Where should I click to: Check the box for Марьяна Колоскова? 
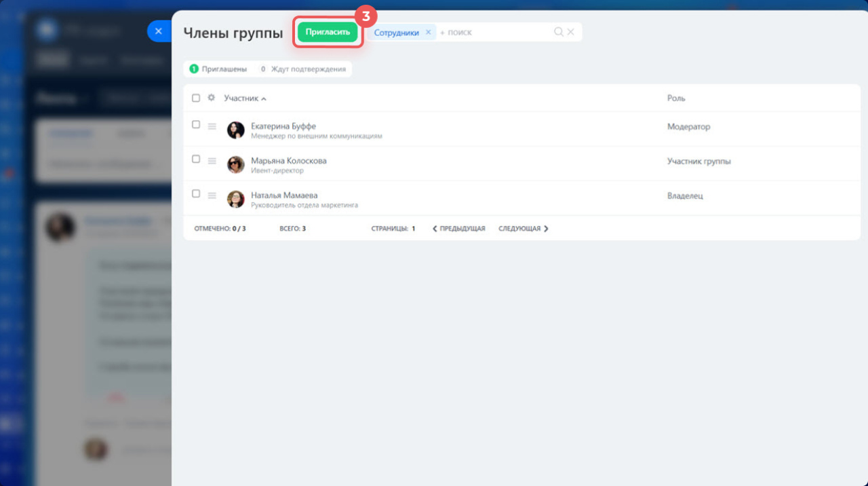coord(196,159)
